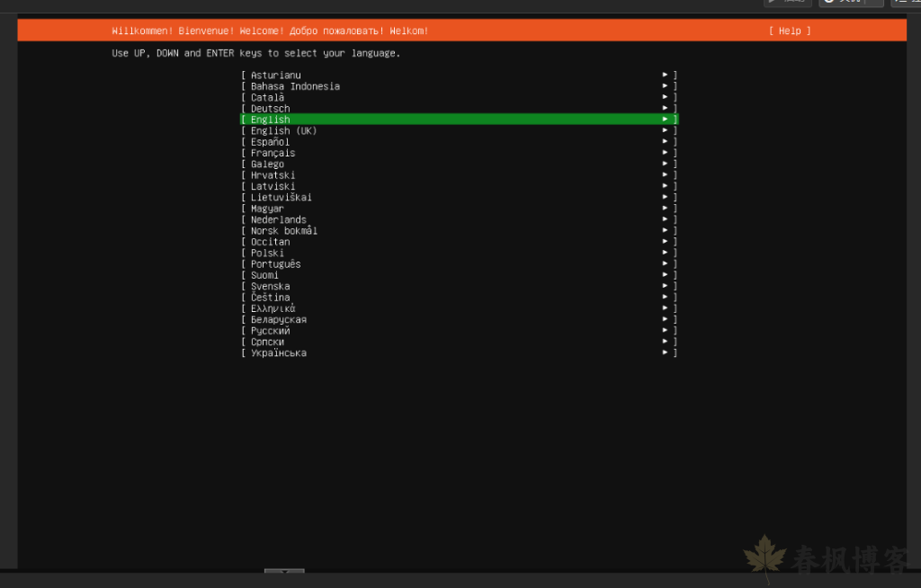921x588 pixels.
Task: Click the arrow on the Українська row
Action: click(665, 352)
